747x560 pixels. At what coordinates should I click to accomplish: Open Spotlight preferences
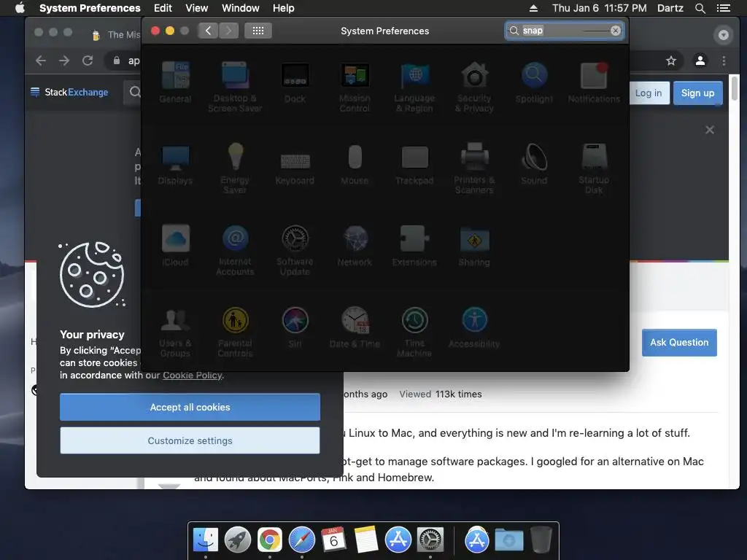pyautogui.click(x=534, y=82)
